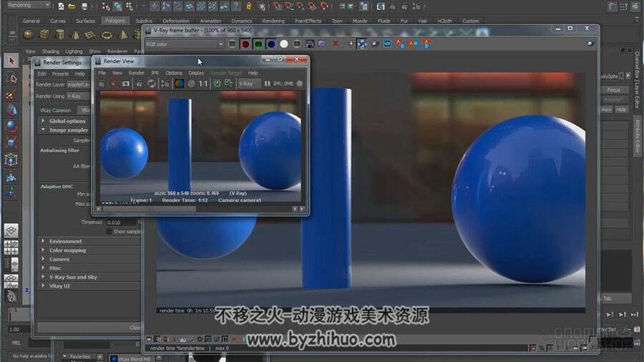Open the Deformation shelf tab

pos(176,21)
